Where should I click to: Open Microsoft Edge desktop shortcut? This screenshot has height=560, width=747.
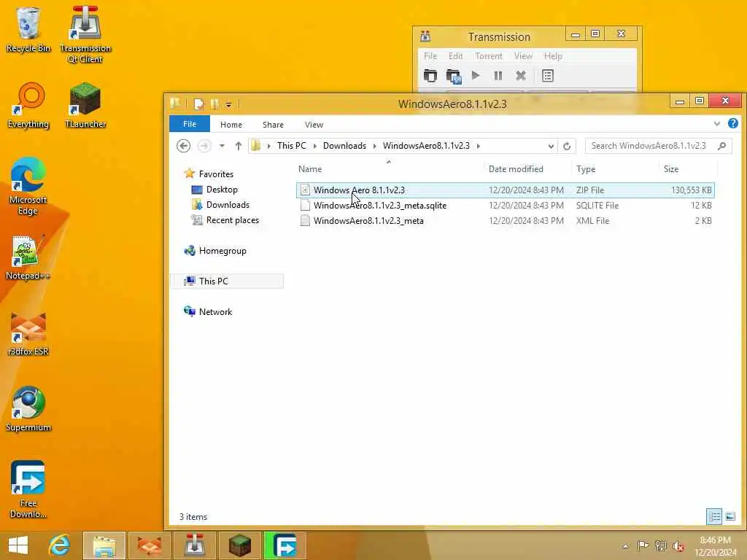[x=28, y=186]
